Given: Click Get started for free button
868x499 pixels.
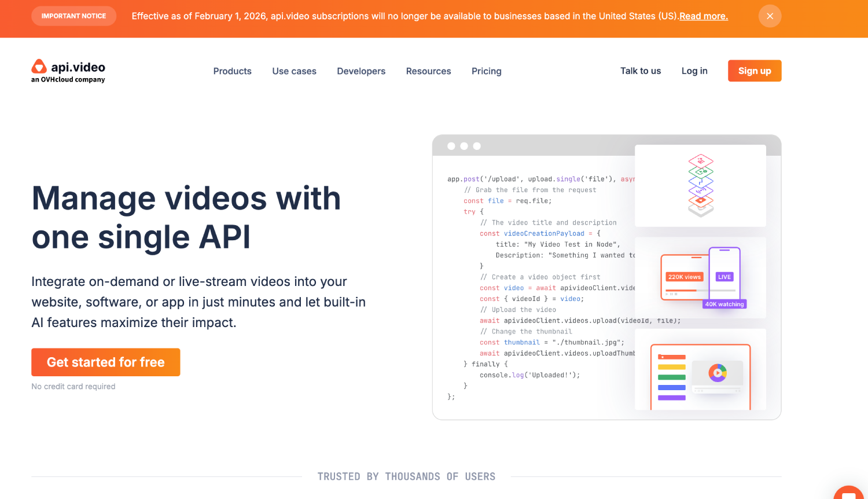Looking at the screenshot, I should click(x=106, y=362).
